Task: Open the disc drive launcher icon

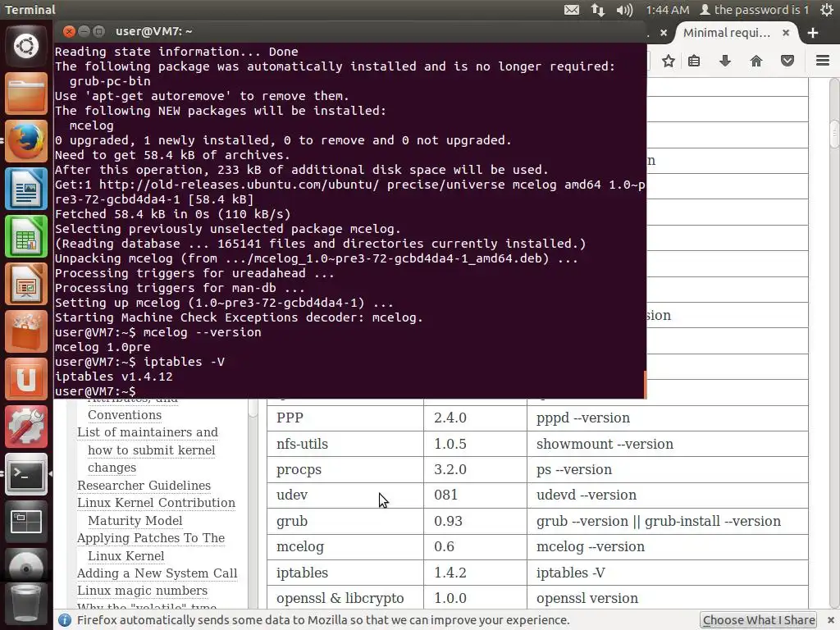Action: coord(26,565)
